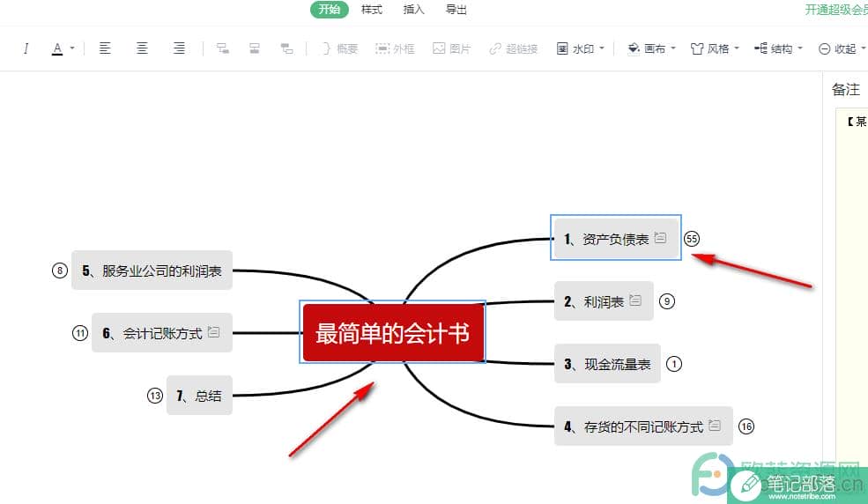Select the 7、总结 node

(199, 395)
